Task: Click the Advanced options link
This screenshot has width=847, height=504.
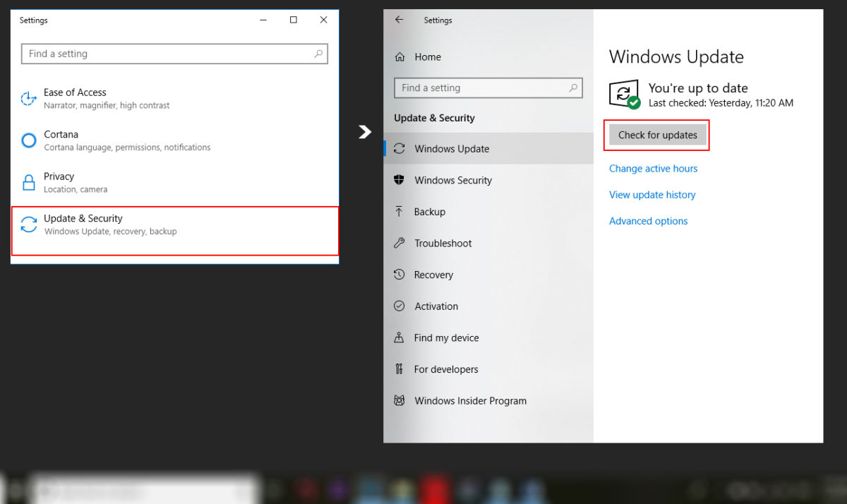Action: point(648,221)
